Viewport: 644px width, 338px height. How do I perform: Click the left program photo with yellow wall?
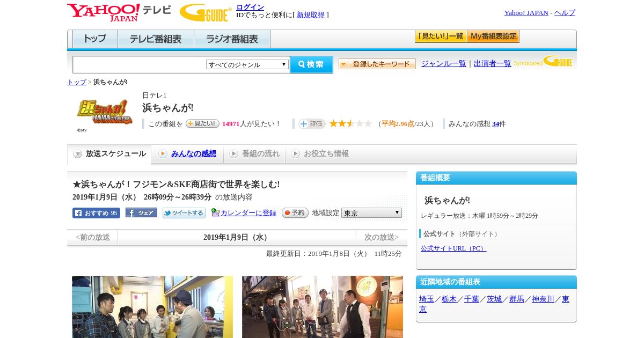pyautogui.click(x=152, y=307)
